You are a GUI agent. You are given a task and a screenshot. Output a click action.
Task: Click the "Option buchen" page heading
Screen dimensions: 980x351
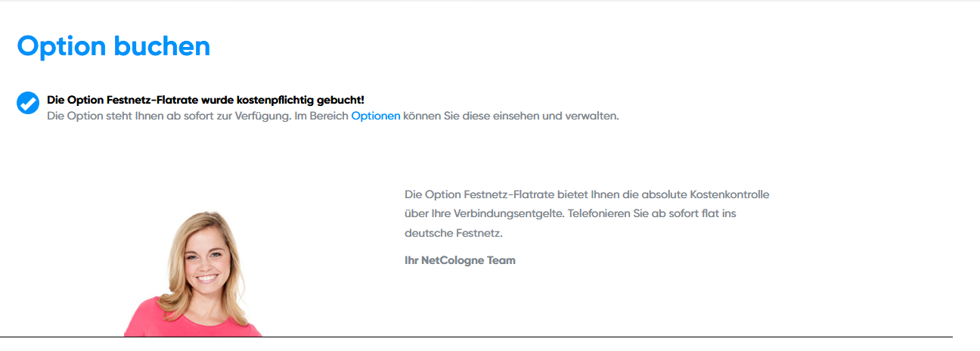click(x=113, y=46)
